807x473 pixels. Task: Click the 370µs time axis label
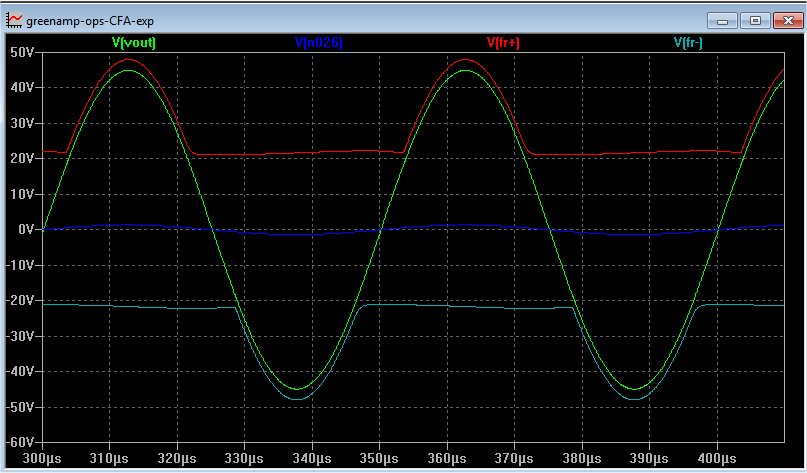514,458
